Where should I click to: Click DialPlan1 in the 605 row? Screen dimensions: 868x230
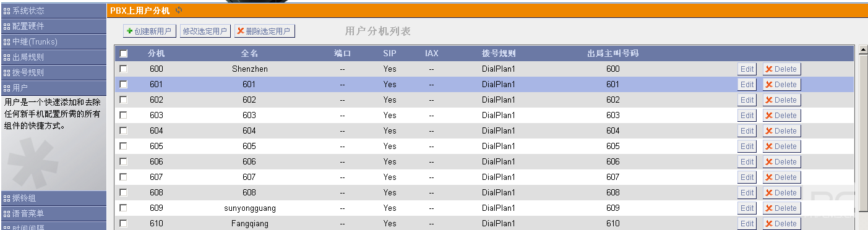(x=499, y=146)
